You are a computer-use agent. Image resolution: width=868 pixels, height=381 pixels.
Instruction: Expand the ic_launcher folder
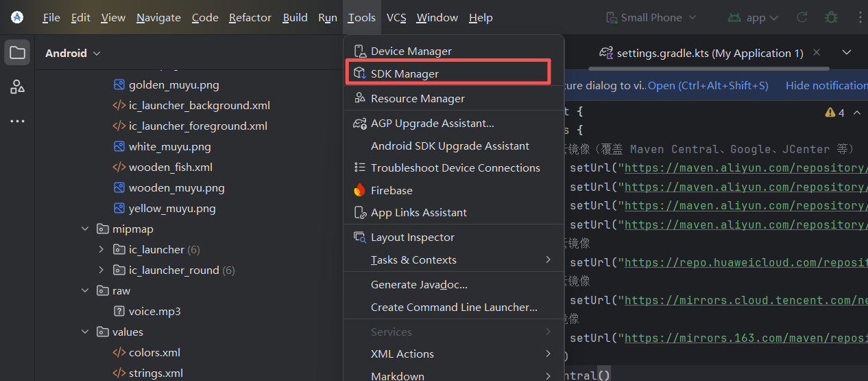tap(101, 250)
